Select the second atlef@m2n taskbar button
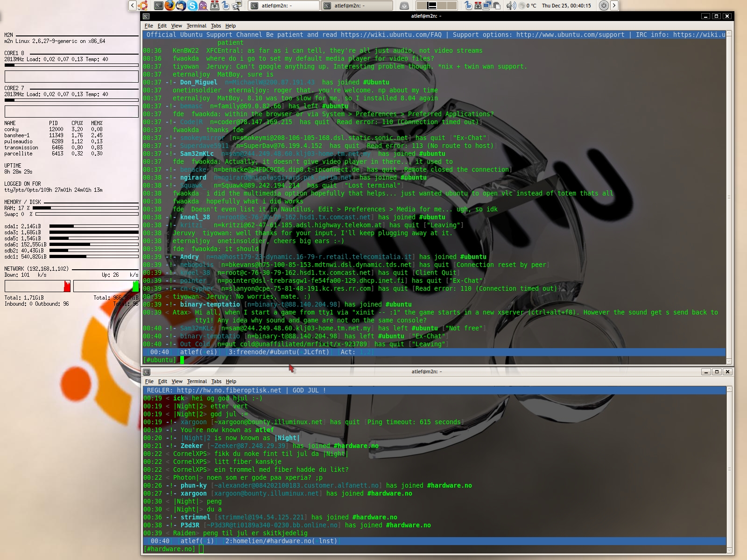The width and height of the screenshot is (747, 560). tap(357, 6)
